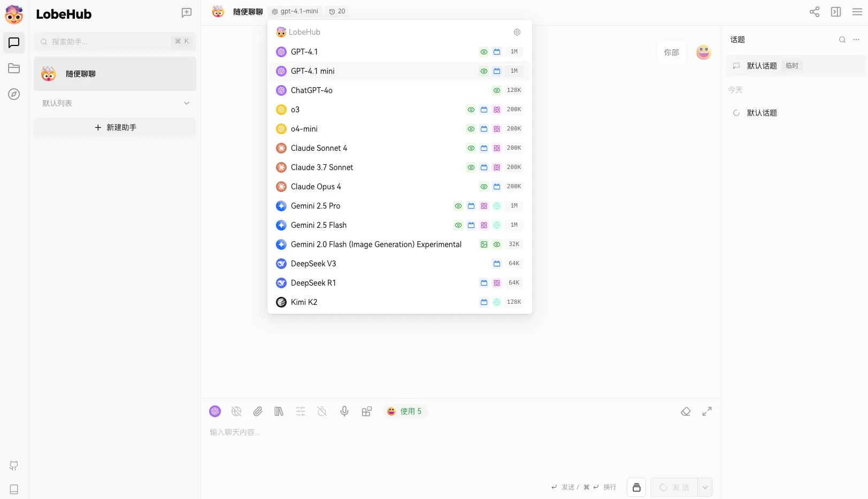Open the topic panel more options ellipsis

coord(856,40)
